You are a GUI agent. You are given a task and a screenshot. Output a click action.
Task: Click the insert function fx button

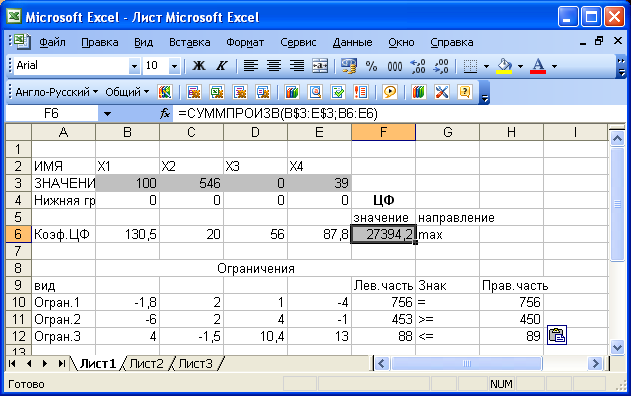165,113
